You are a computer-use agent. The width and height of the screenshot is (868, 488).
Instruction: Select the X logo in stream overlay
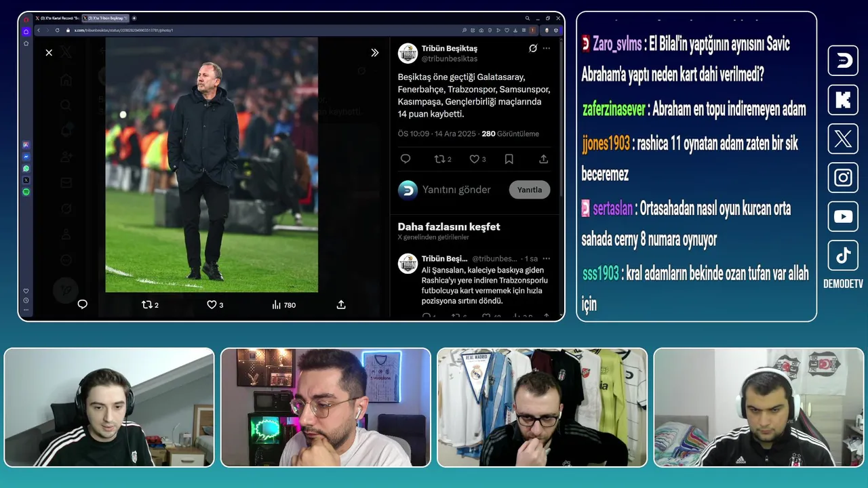(x=843, y=139)
